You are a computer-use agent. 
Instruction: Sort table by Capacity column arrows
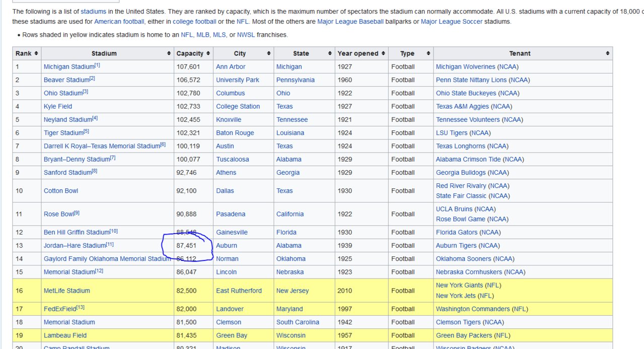click(208, 53)
